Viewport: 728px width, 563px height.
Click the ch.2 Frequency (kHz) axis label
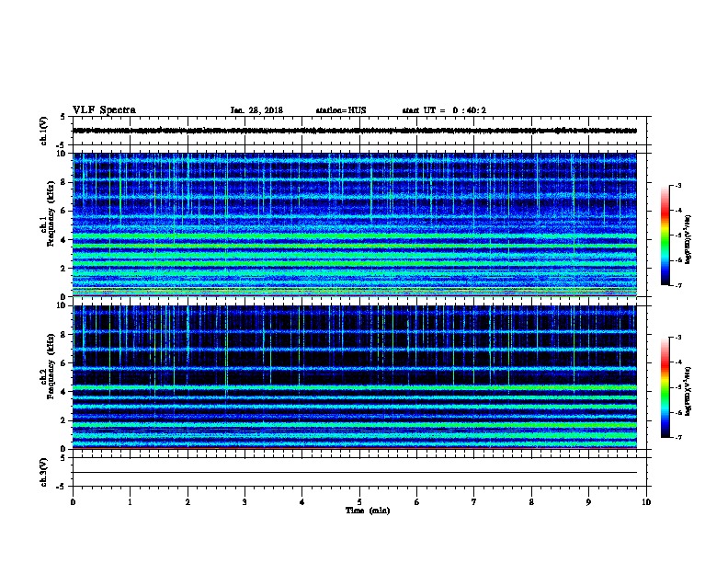tap(48, 366)
